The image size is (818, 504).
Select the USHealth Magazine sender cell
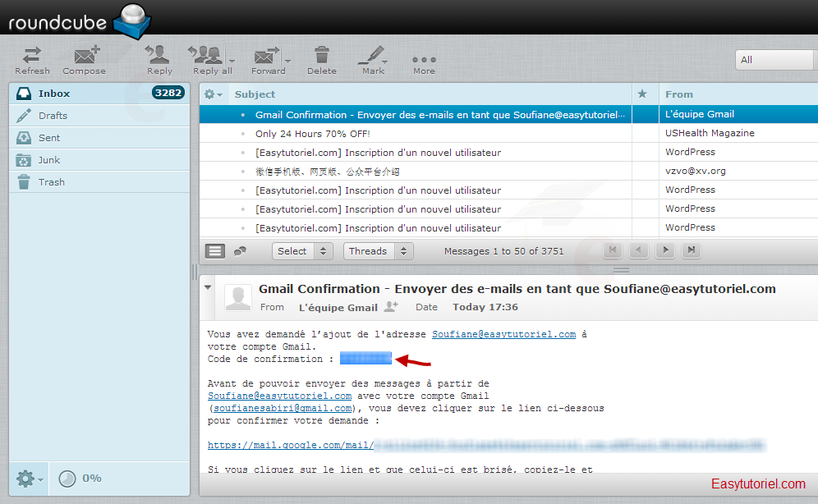(x=710, y=133)
